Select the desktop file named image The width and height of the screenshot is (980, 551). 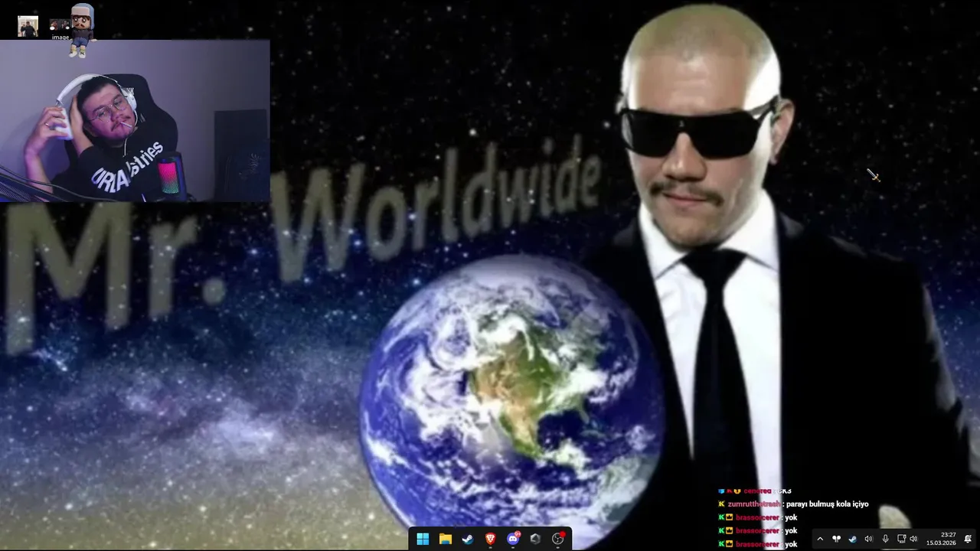(60, 29)
